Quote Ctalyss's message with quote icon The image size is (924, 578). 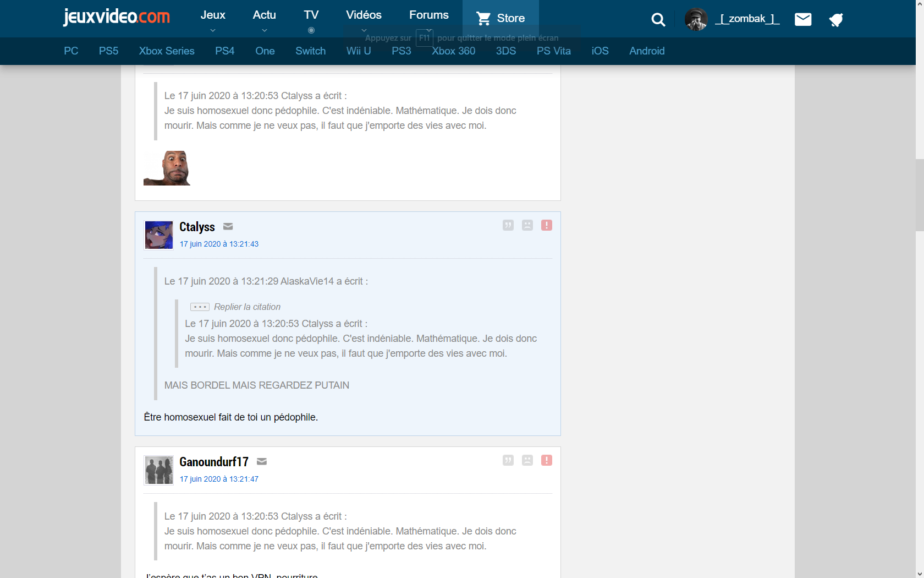(x=508, y=225)
